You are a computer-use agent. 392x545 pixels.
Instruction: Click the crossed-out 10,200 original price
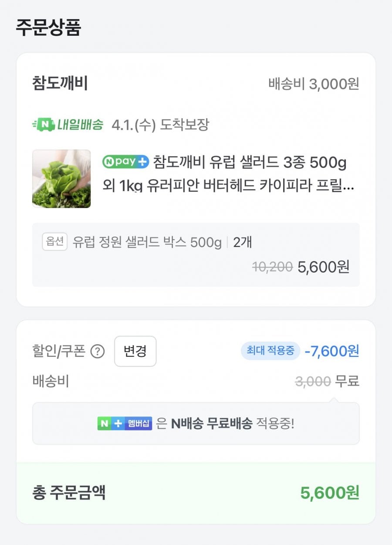pos(272,267)
